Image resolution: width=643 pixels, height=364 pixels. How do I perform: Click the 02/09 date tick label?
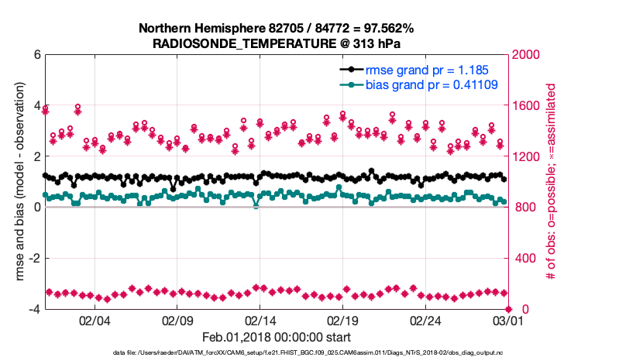coord(177,320)
